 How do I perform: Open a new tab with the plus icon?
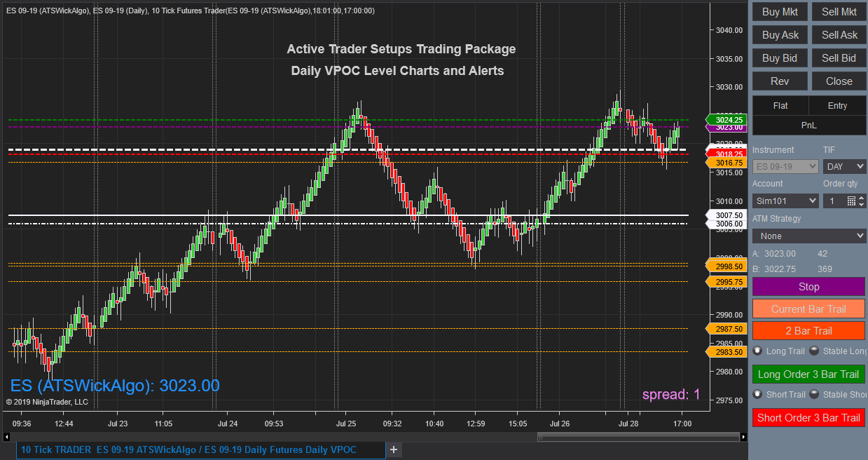click(x=392, y=449)
